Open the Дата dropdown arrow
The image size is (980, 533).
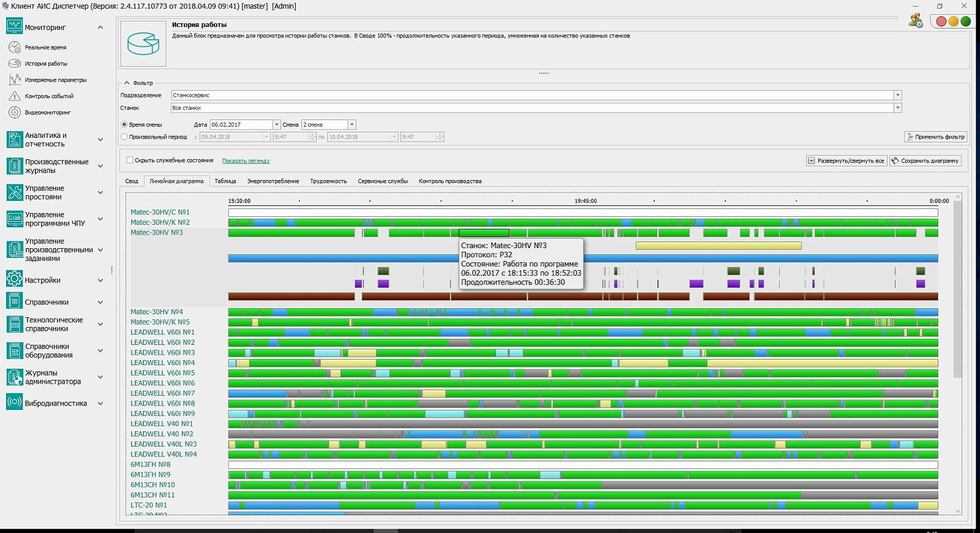coord(276,124)
